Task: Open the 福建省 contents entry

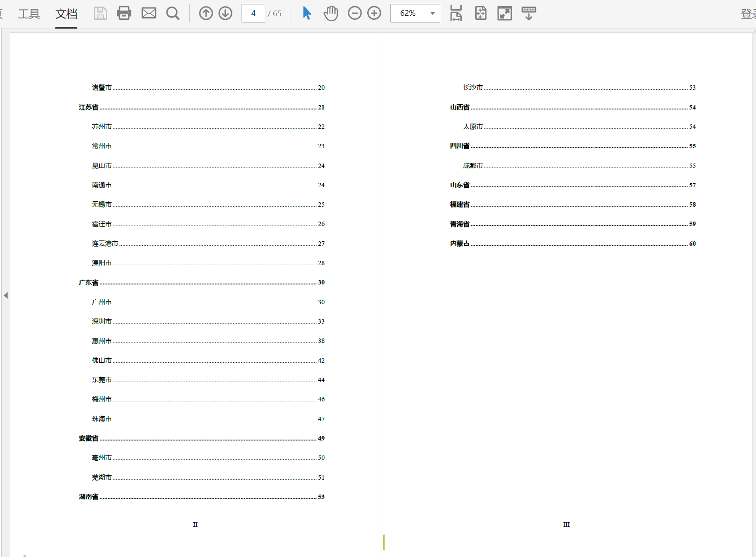Action: (x=573, y=204)
